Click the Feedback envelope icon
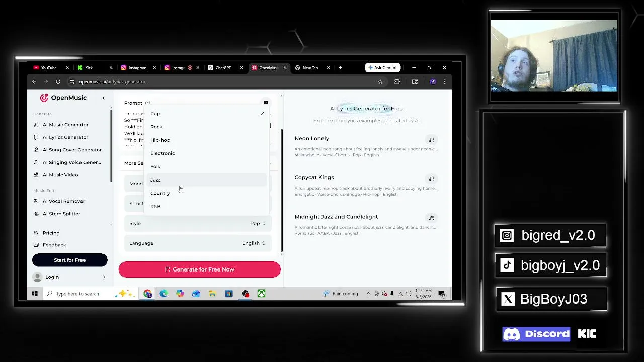 click(36, 245)
